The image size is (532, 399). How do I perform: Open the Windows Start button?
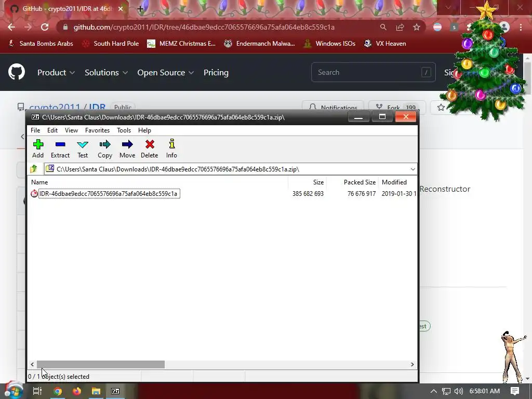(x=13, y=391)
